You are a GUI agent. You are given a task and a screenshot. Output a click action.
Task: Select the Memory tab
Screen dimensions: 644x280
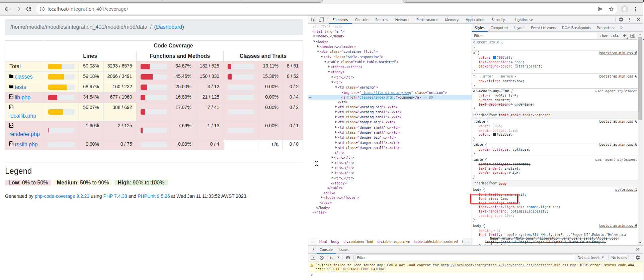[x=452, y=20]
